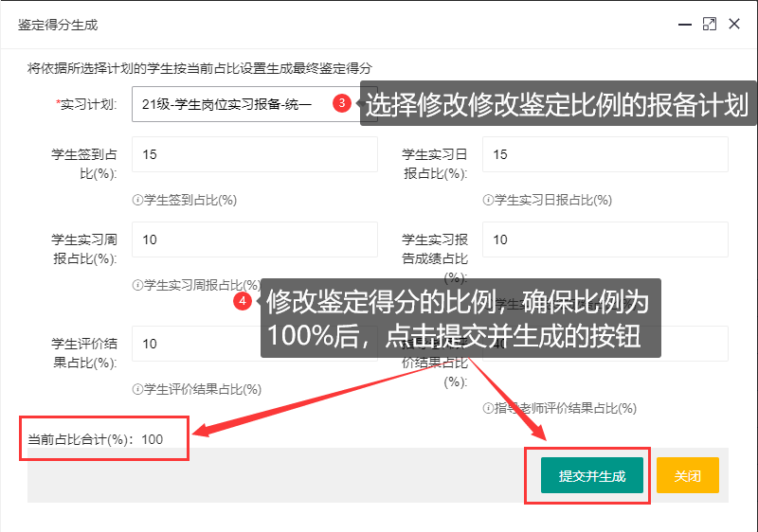The height and width of the screenshot is (532, 758).
Task: Maximize the 鉴定得分生成 dialog window
Action: (709, 25)
